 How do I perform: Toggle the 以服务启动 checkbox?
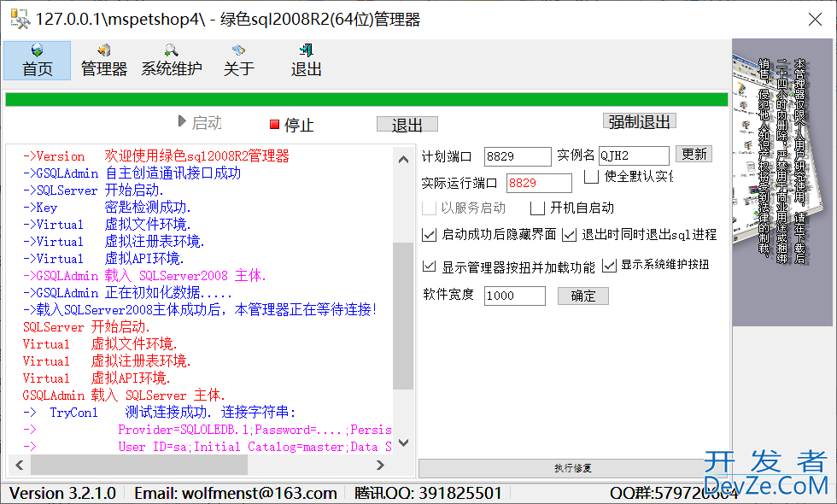tap(429, 208)
